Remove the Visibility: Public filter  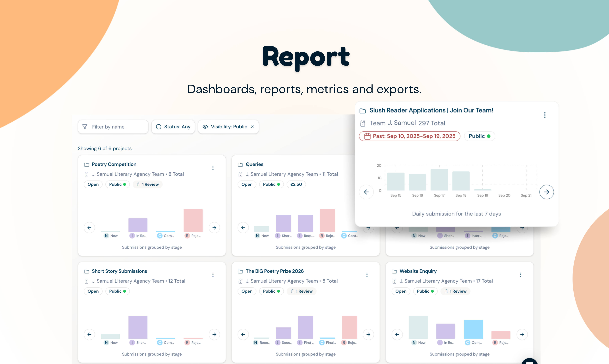[x=252, y=127]
